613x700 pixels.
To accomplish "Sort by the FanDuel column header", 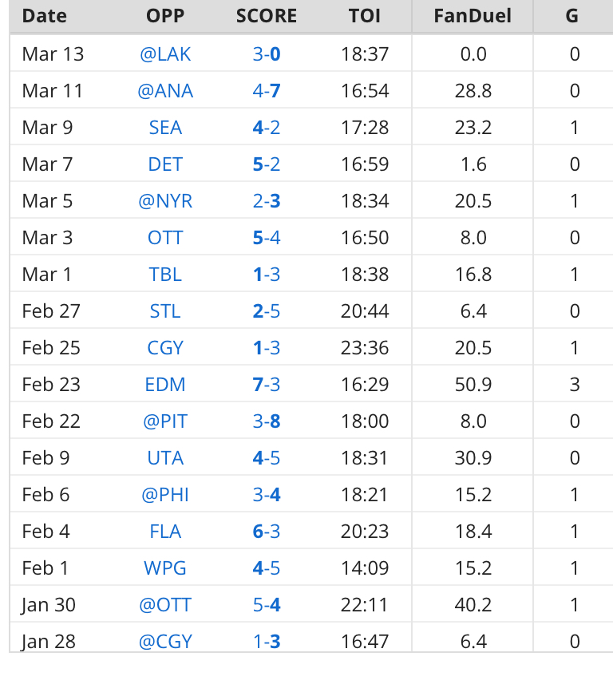I will point(473,16).
